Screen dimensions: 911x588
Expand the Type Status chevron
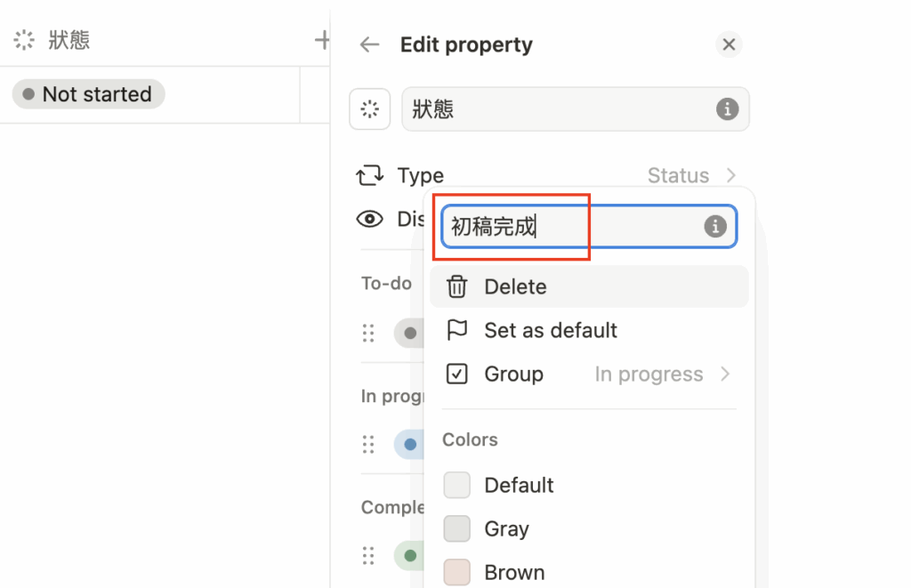click(731, 175)
